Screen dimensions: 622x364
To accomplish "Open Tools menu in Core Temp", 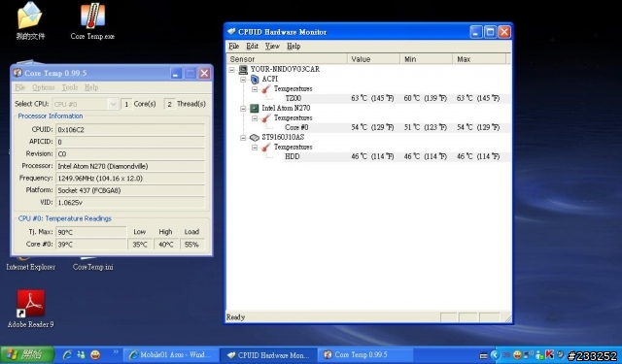I will [x=70, y=87].
